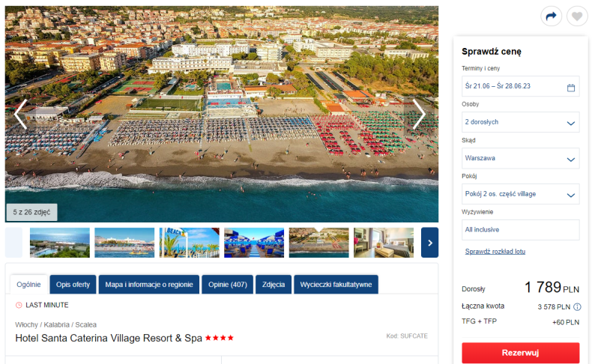Open the calendar icon in dates field
This screenshot has height=364, width=592.
[x=571, y=88]
